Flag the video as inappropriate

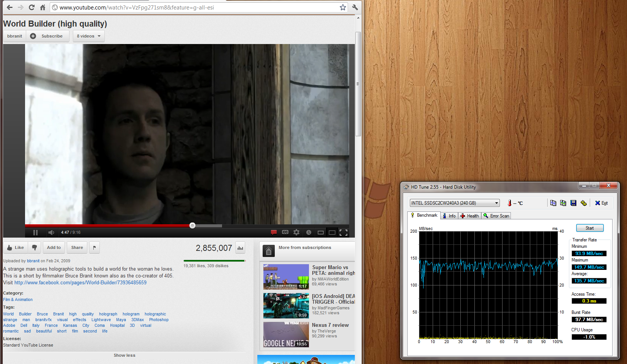point(95,247)
